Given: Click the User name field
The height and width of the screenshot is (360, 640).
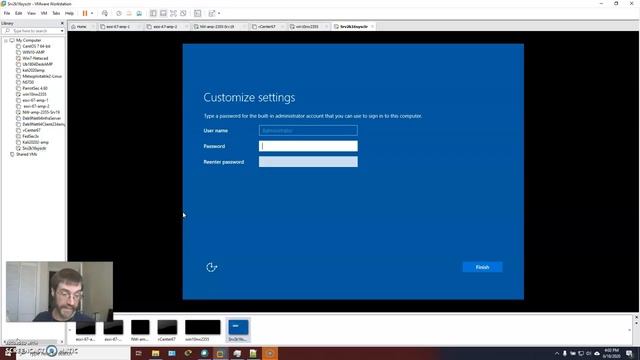Looking at the screenshot, I should 308,131.
